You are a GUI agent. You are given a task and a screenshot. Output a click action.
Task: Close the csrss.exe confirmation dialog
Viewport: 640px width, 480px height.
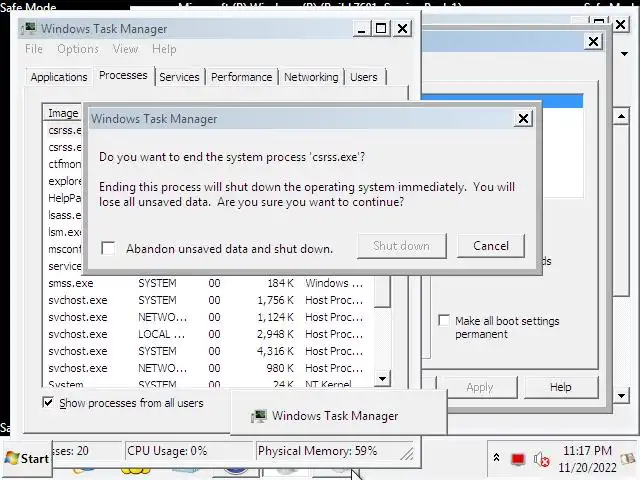coord(523,119)
